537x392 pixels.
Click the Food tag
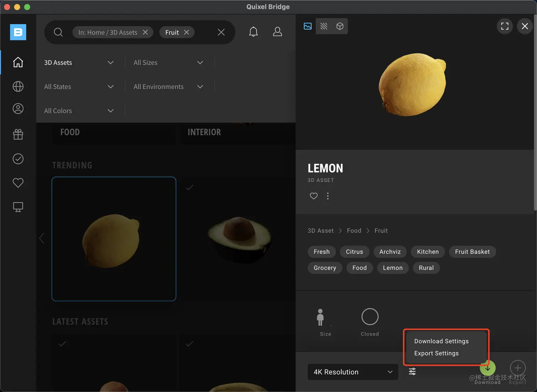coord(359,268)
